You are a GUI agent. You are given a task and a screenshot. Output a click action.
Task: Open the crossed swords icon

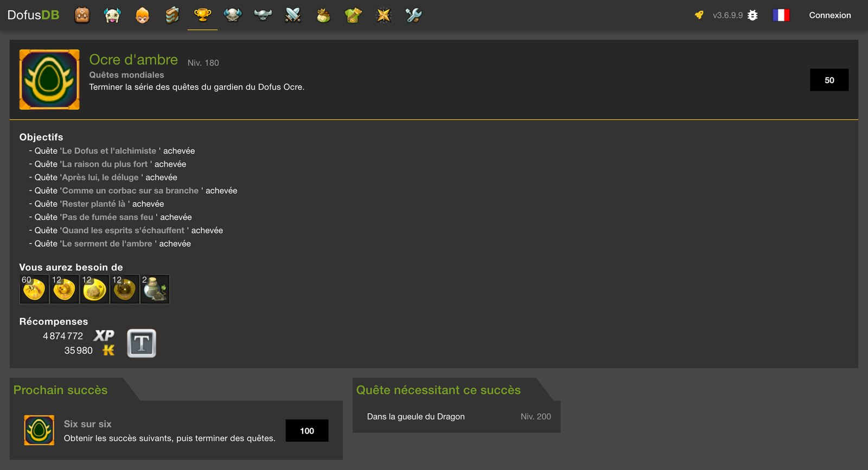293,15
